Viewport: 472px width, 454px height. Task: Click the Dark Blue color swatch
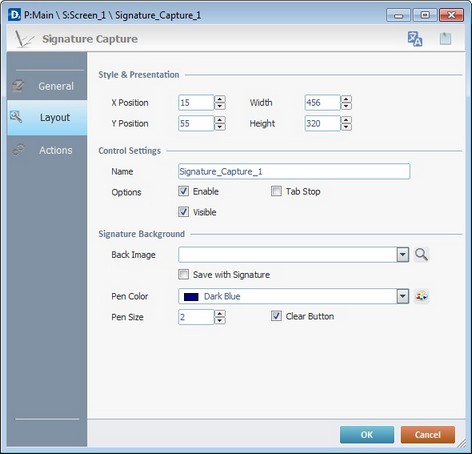click(191, 297)
